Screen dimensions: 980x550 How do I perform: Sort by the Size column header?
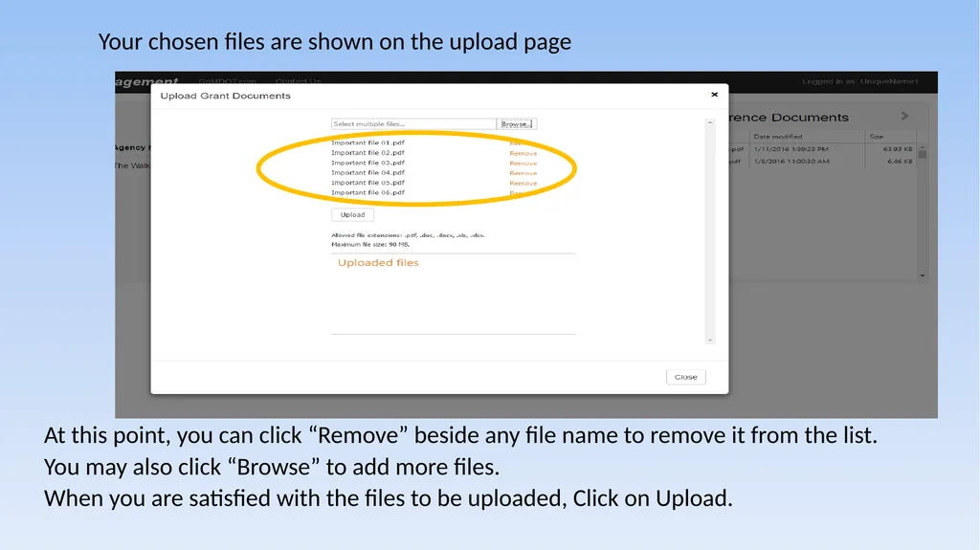point(877,136)
